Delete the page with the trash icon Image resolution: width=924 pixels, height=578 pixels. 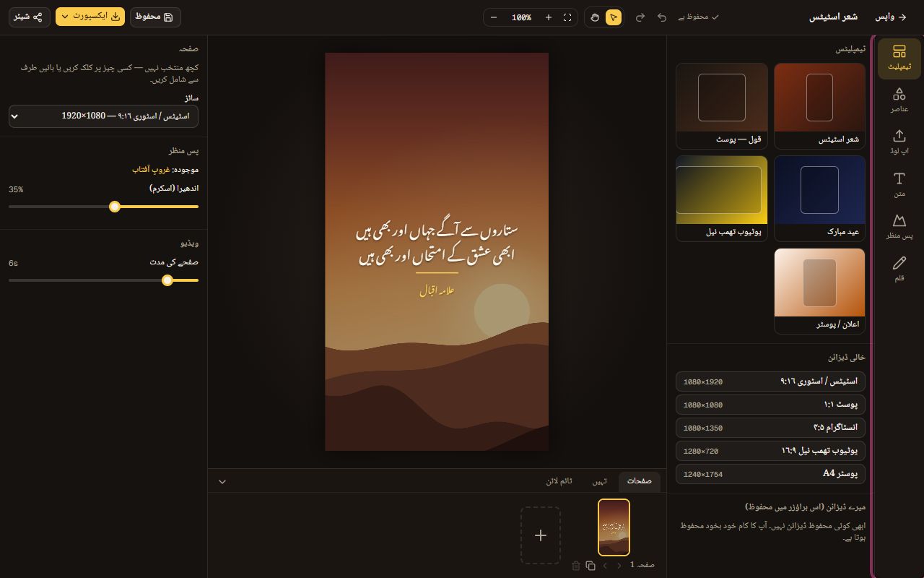(576, 566)
